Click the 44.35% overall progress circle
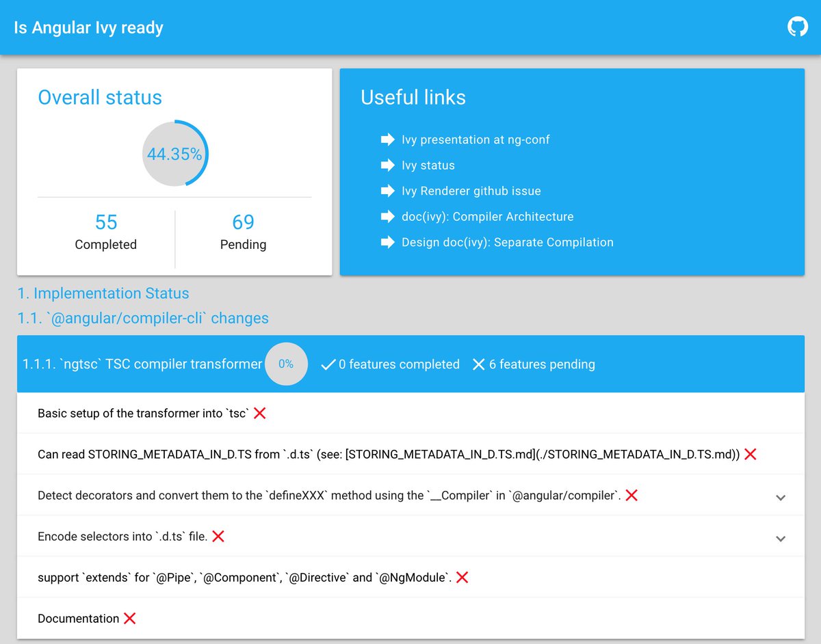 pyautogui.click(x=174, y=154)
